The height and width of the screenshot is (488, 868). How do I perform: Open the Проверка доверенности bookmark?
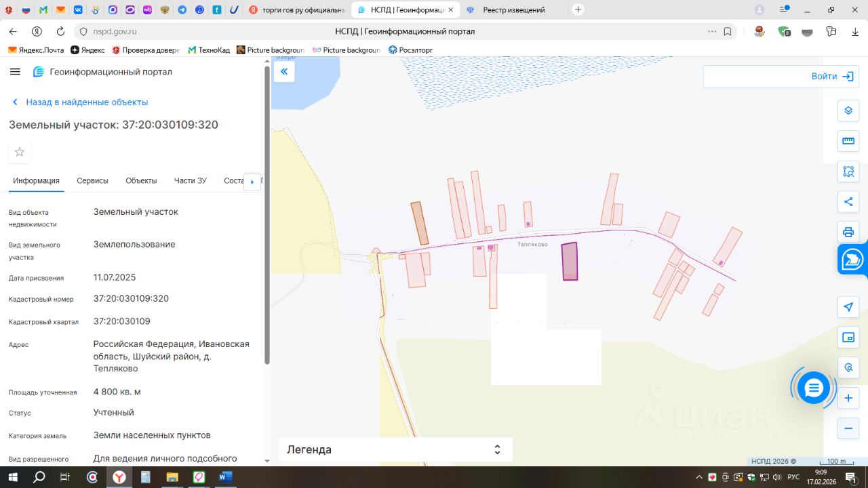(146, 50)
